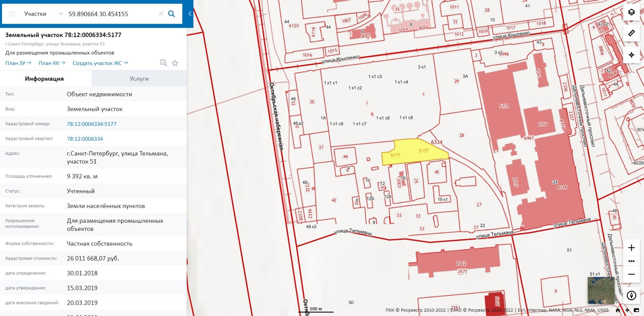The width and height of the screenshot is (644, 316).
Task: Run search with magnifier icon
Action: tap(171, 14)
